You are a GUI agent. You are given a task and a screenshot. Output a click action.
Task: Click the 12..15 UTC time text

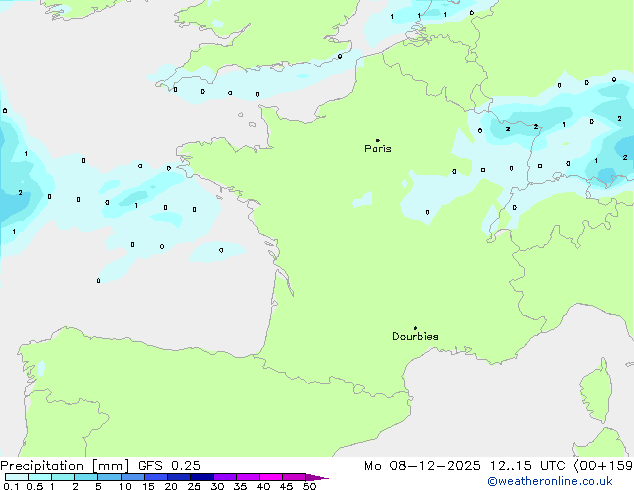click(x=527, y=466)
